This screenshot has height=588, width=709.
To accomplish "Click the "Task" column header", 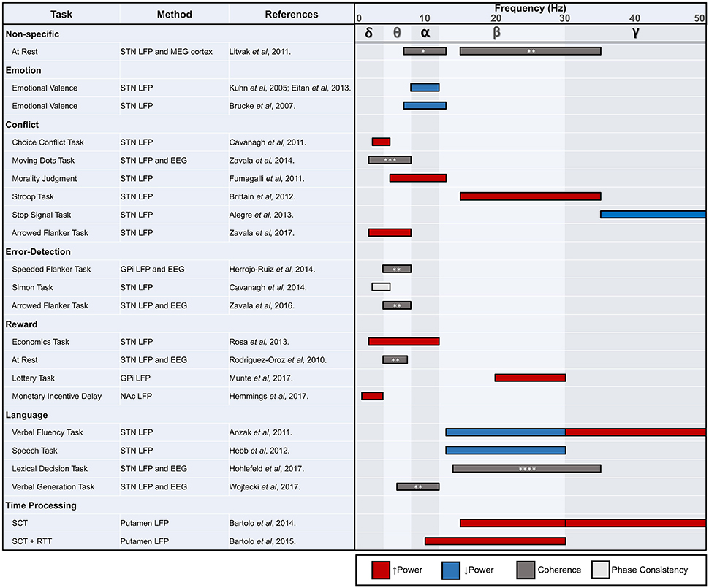I will click(61, 15).
